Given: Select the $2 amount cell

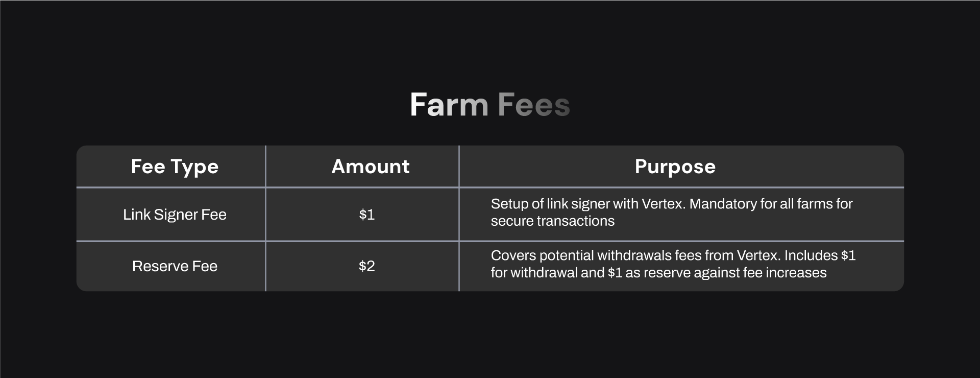Looking at the screenshot, I should [366, 266].
